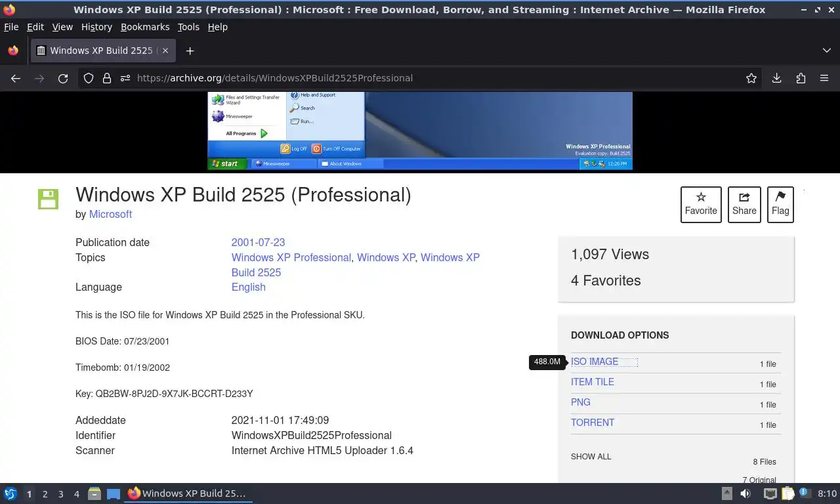Open the clipboard tray icon

[787, 493]
